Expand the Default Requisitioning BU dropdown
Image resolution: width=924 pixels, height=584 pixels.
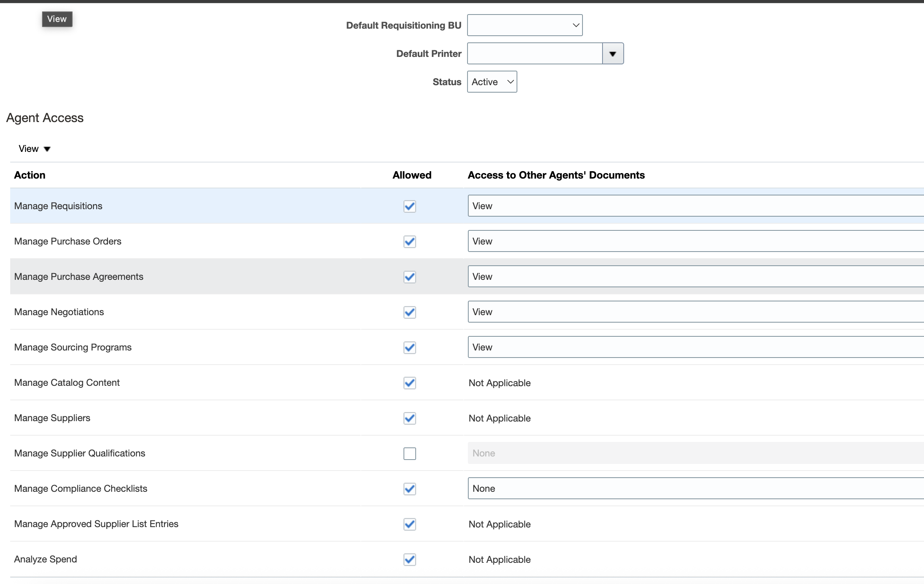524,26
